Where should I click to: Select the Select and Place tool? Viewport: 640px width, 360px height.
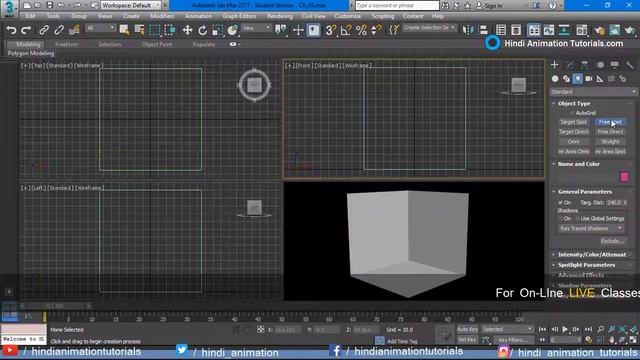(233, 30)
